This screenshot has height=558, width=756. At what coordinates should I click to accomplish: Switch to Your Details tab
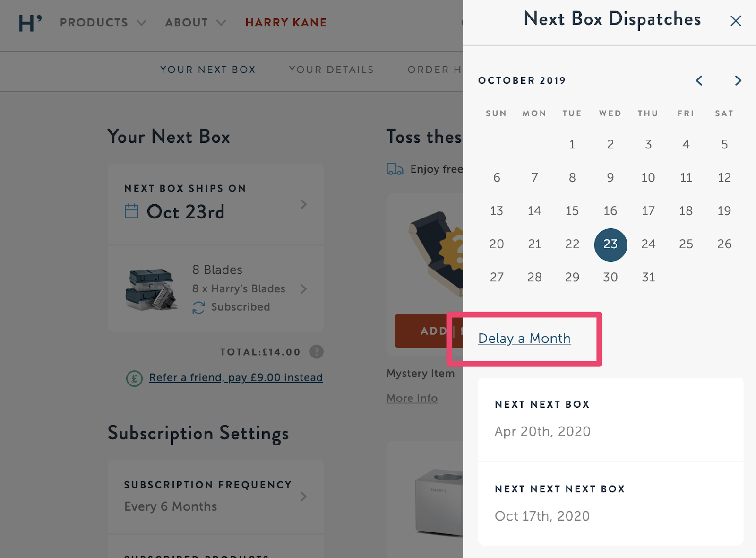pos(331,70)
